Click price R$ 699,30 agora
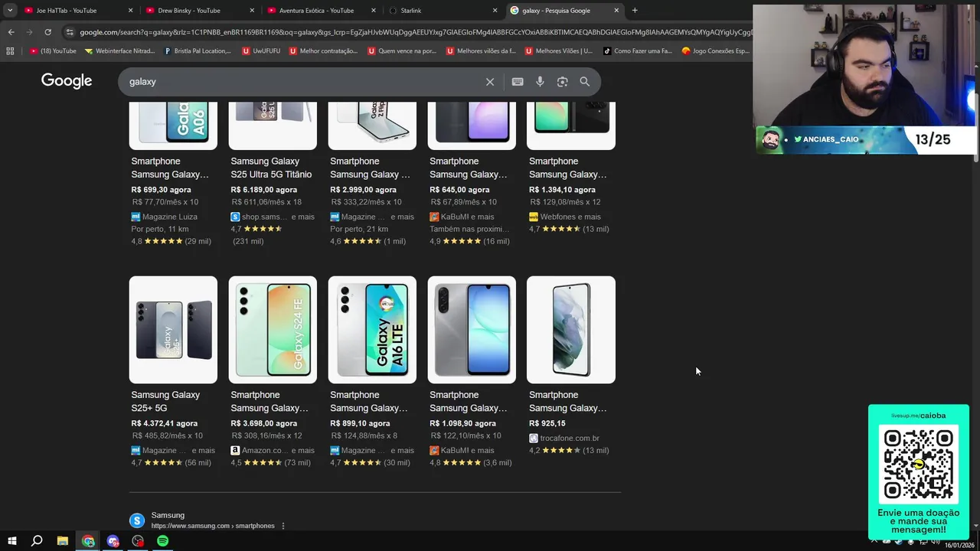Screen dimensions: 980x551 pyautogui.click(x=161, y=190)
